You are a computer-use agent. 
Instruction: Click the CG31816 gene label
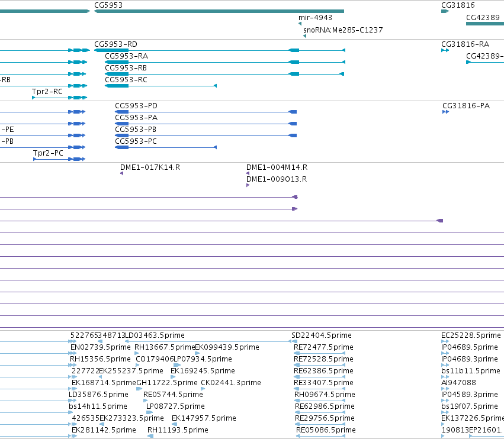click(458, 5)
